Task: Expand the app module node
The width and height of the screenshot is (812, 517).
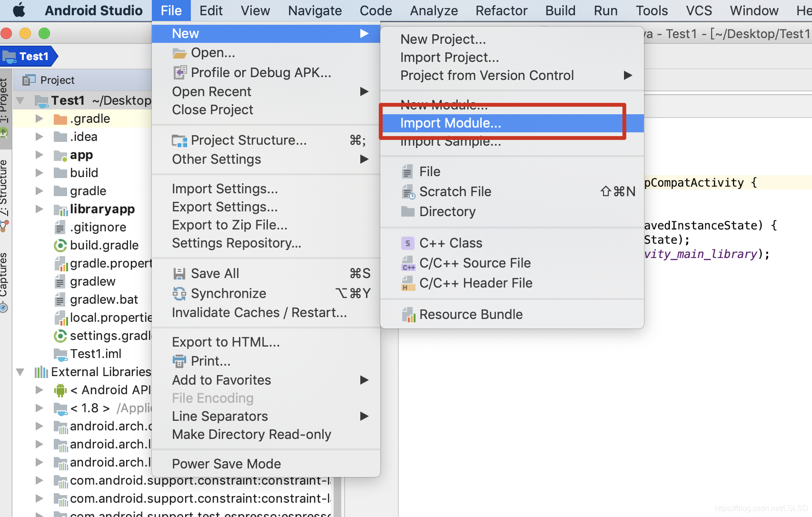Action: (x=40, y=155)
